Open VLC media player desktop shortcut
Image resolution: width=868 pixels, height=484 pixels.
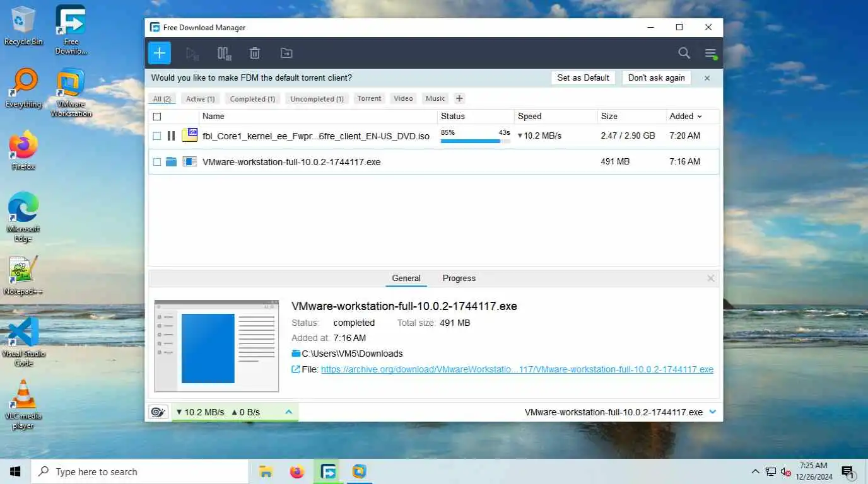[23, 405]
